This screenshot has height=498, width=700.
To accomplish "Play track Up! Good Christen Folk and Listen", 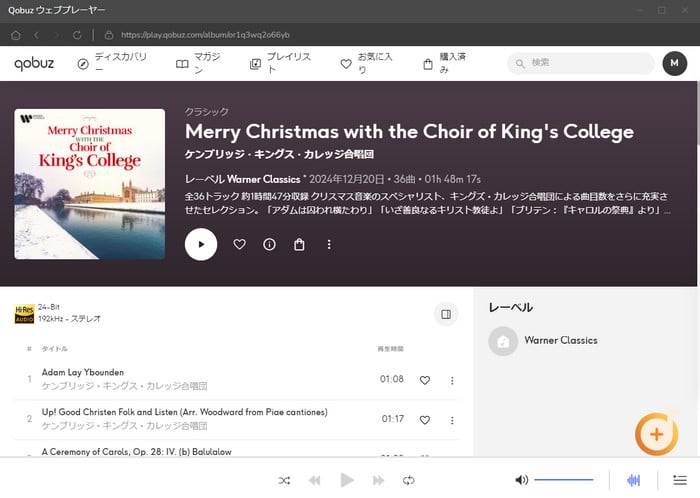I will click(184, 412).
